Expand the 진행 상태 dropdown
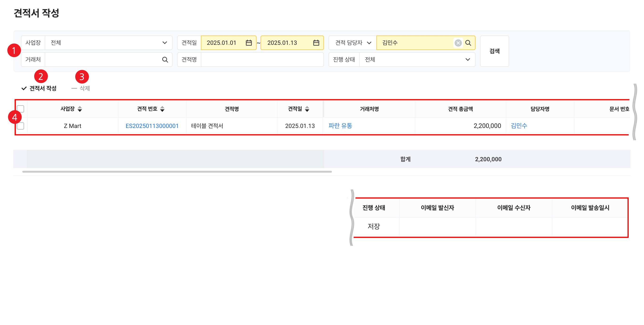The height and width of the screenshot is (325, 644). [x=468, y=60]
